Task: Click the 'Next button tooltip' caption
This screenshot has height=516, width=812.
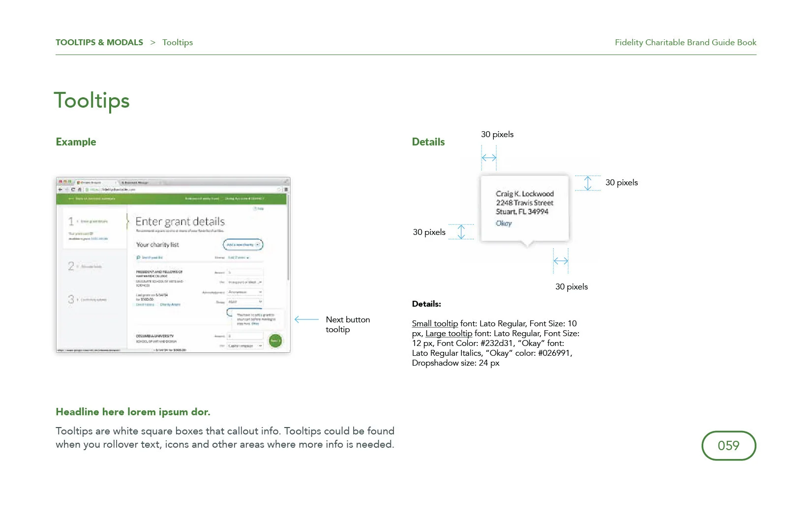Action: click(348, 324)
